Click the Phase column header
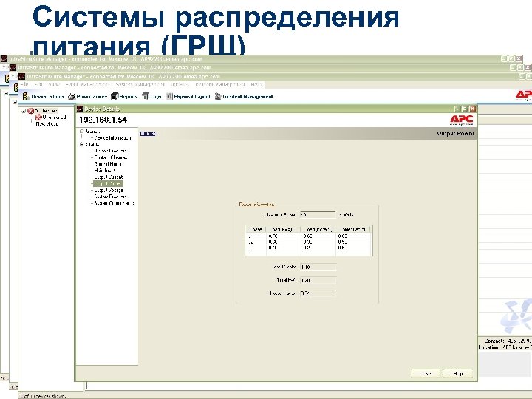532x399 pixels. (x=255, y=229)
